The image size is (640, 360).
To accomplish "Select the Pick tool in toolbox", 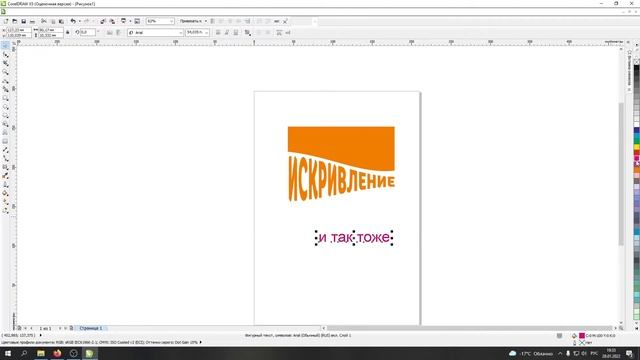I will pos(5,46).
